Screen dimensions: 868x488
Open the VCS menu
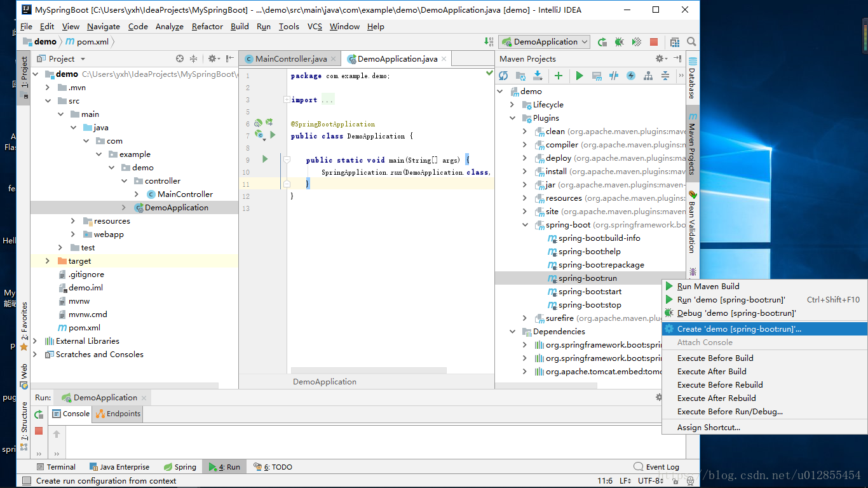coord(315,26)
